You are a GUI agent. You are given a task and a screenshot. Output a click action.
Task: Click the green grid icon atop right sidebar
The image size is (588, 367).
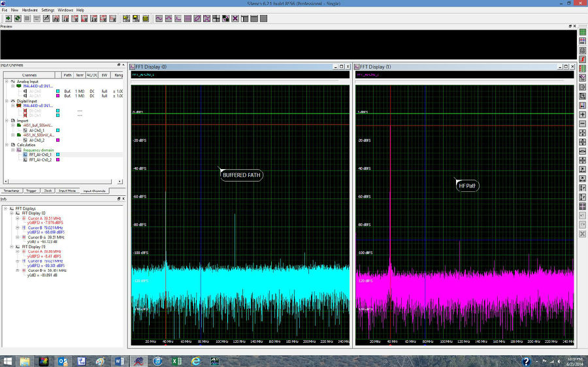click(582, 32)
